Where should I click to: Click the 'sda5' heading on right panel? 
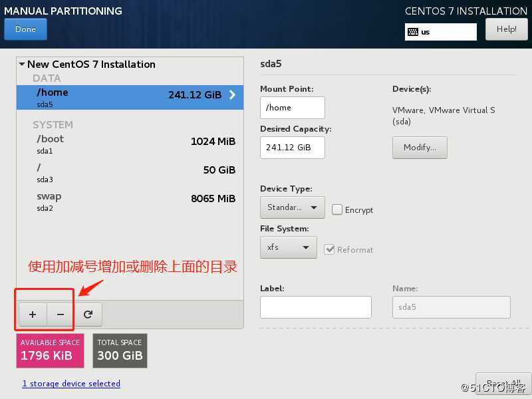tap(271, 64)
